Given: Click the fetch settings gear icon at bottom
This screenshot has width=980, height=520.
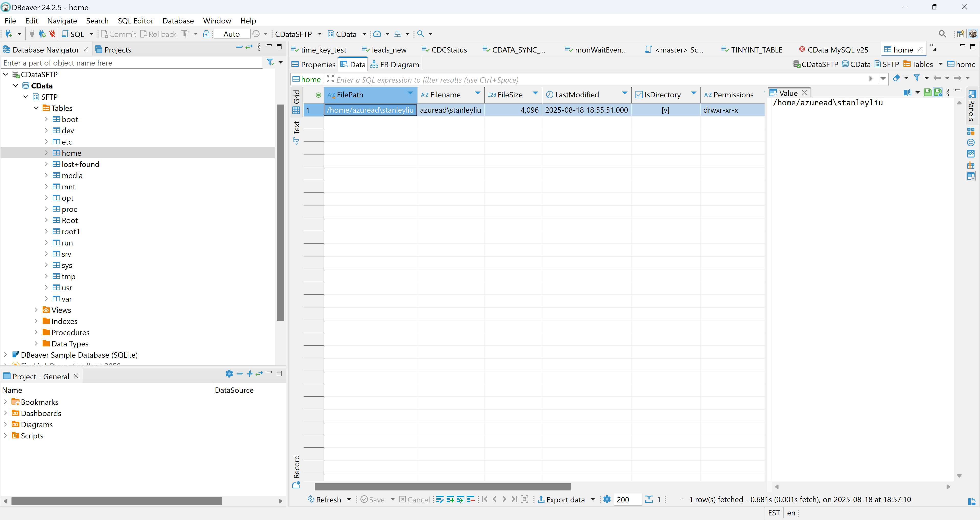Looking at the screenshot, I should coord(606,499).
